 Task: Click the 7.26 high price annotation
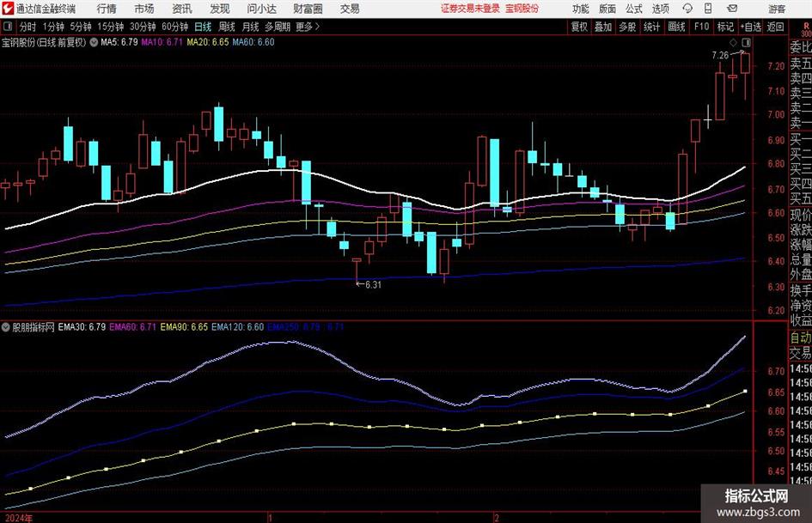pyautogui.click(x=720, y=56)
